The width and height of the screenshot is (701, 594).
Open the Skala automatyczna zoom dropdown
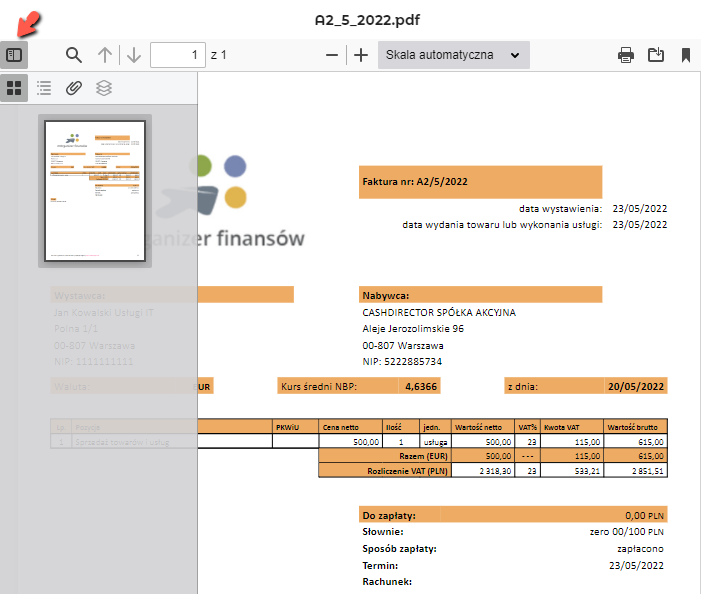tap(454, 55)
